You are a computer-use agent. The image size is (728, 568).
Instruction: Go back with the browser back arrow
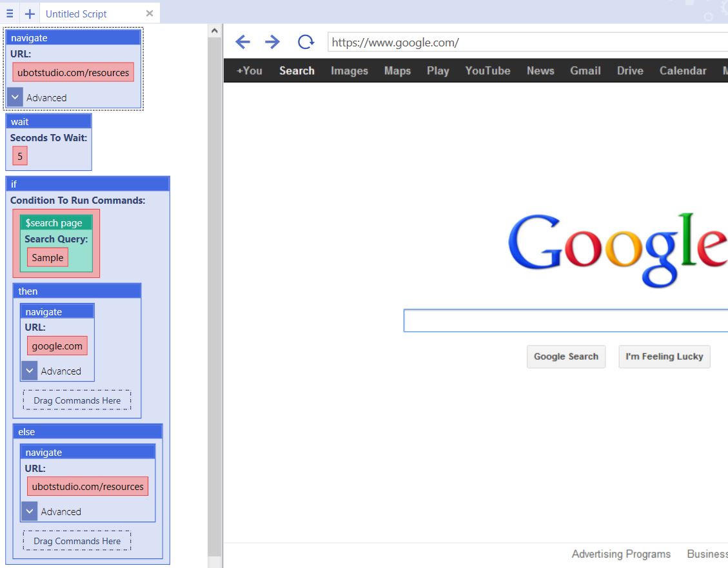(243, 42)
